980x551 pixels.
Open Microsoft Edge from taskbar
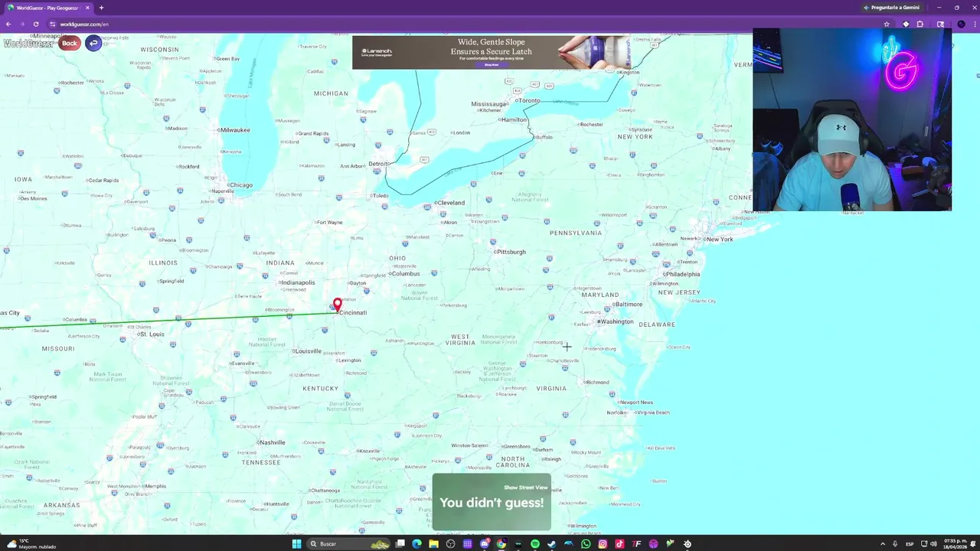click(x=416, y=544)
